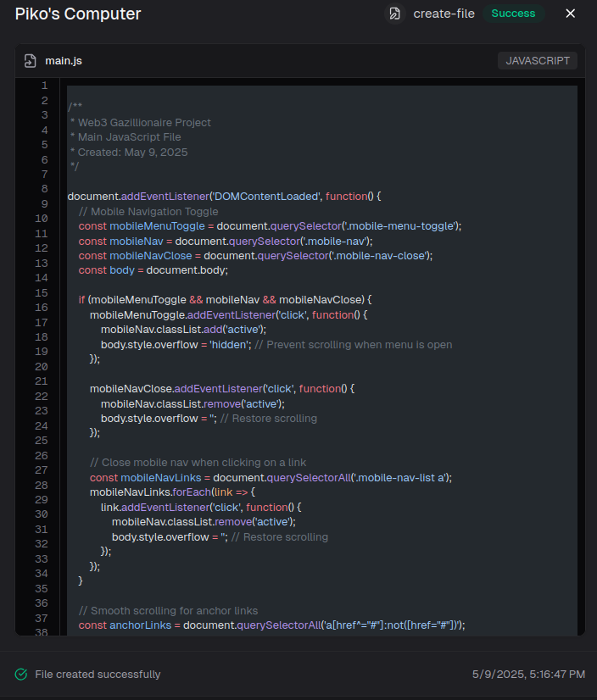
Task: Click the green check icon beside File created successfully
Action: (x=21, y=674)
